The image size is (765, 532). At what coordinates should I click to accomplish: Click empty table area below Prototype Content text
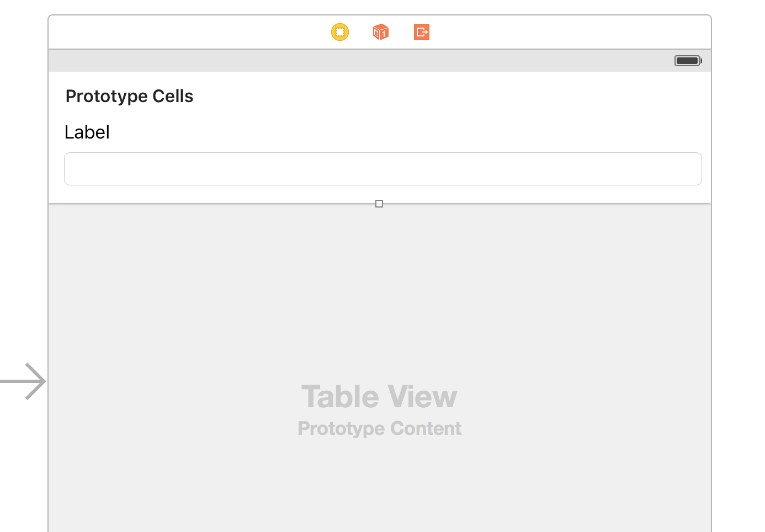click(x=380, y=486)
